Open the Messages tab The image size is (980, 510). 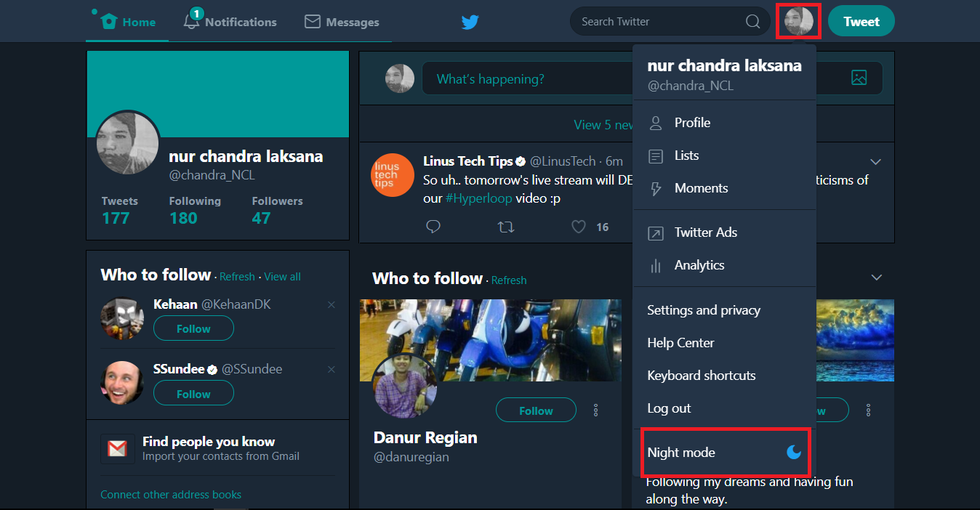click(x=342, y=22)
